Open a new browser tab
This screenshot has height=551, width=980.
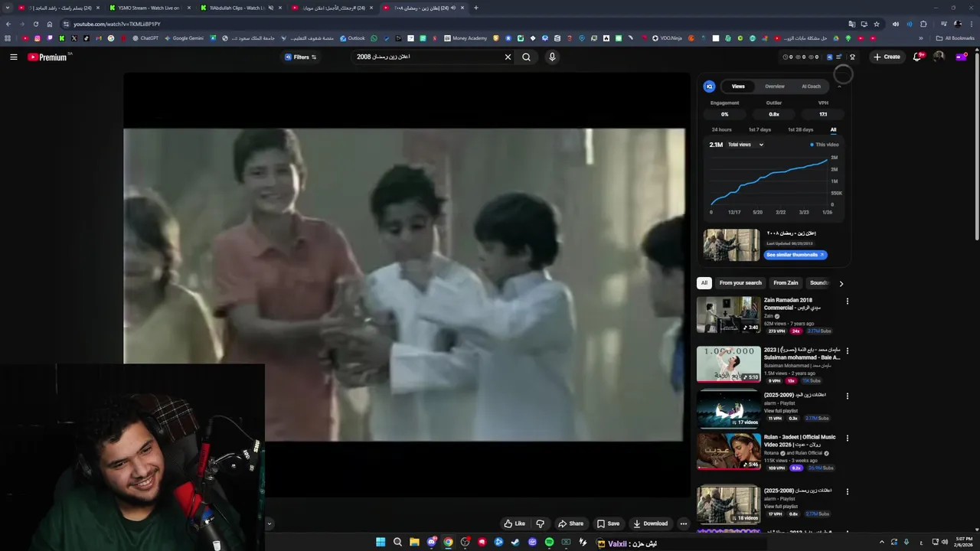coord(475,8)
